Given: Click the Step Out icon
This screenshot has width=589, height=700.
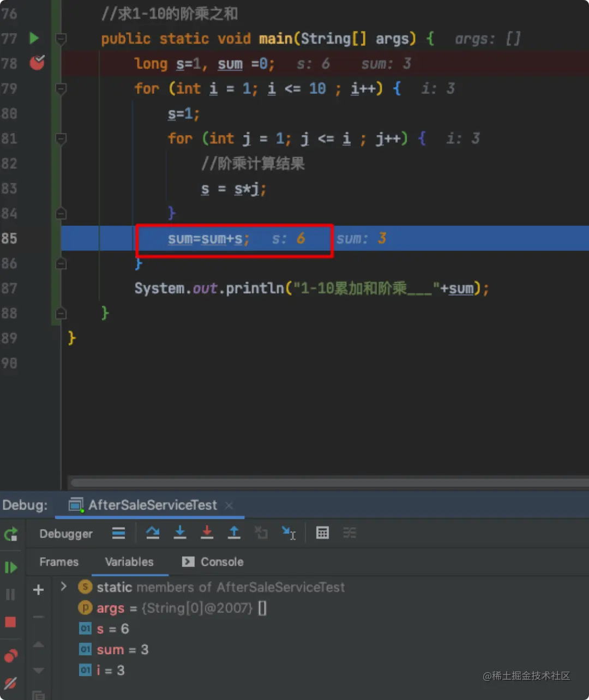Looking at the screenshot, I should click(x=234, y=533).
